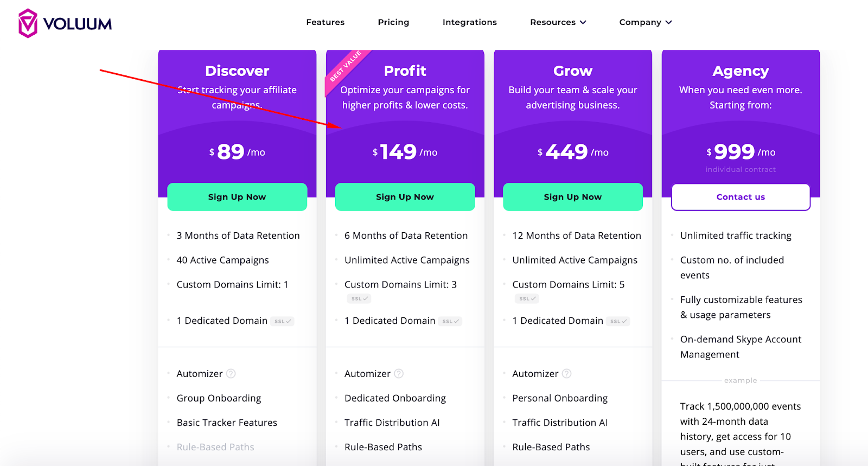Click the Automizer help icon in Grow plan

pos(567,374)
